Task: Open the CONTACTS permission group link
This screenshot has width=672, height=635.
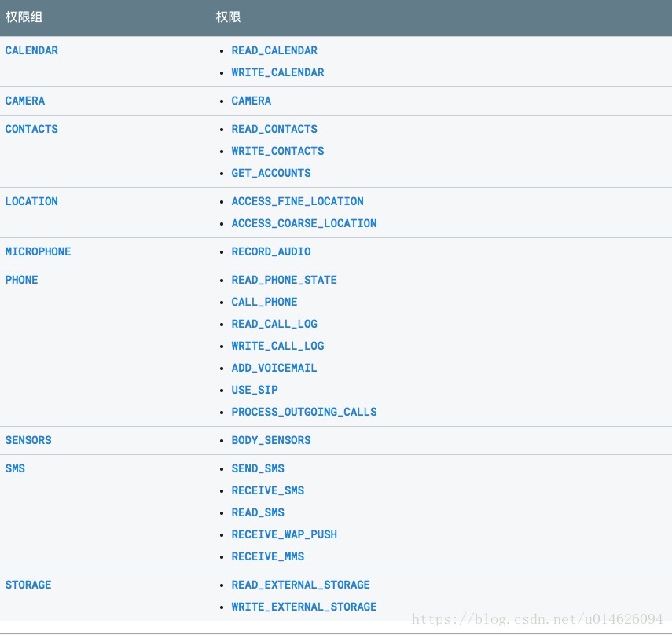Action: 31,129
